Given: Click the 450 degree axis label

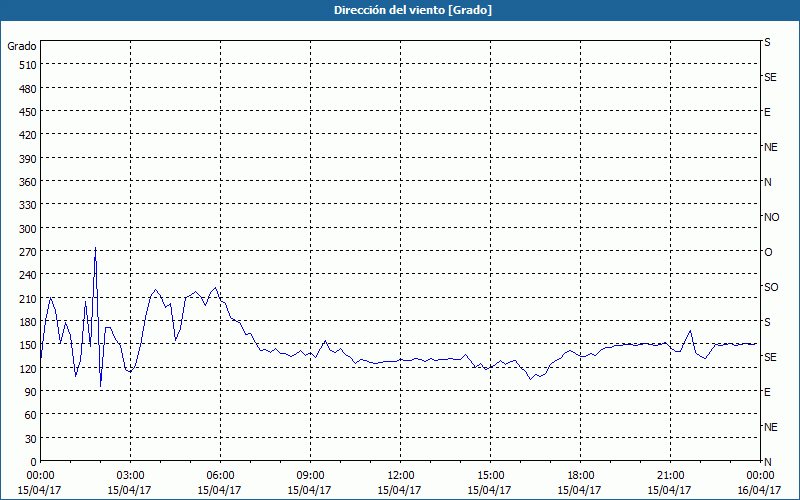Looking at the screenshot, I should point(28,112).
